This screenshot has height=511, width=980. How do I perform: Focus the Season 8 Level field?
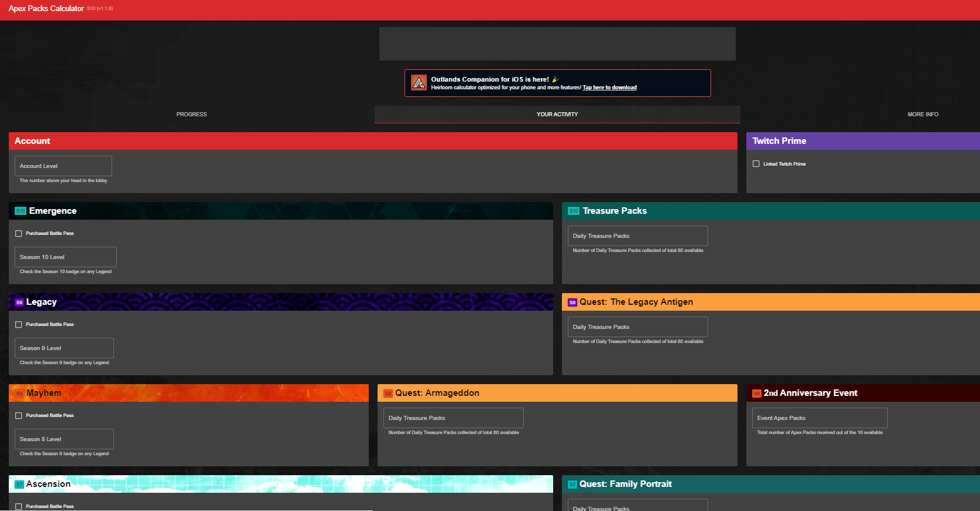pyautogui.click(x=64, y=439)
